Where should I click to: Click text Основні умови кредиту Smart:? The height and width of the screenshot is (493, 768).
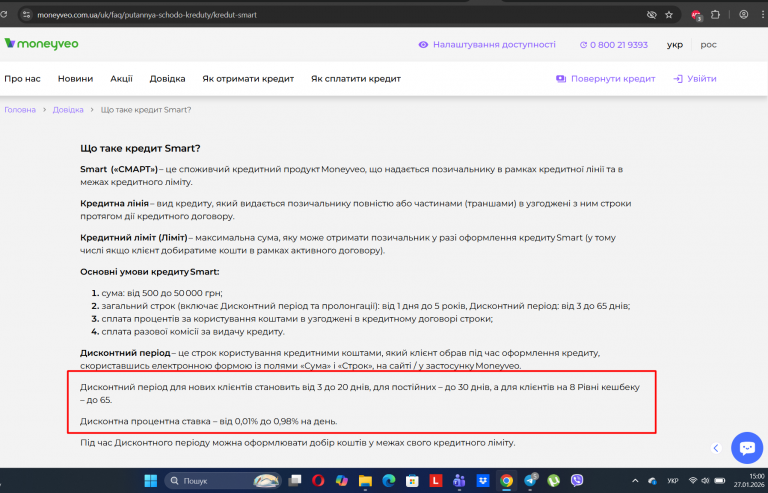150,272
